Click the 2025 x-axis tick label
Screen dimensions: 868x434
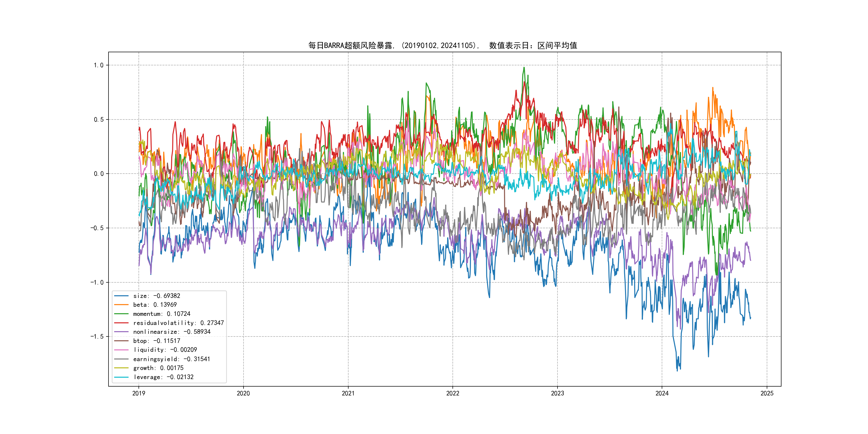[x=767, y=393]
